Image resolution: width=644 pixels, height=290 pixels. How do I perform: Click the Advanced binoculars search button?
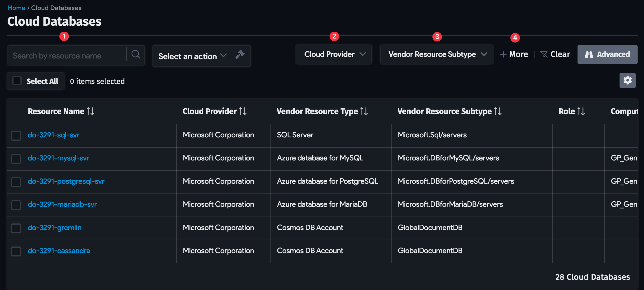(x=607, y=54)
